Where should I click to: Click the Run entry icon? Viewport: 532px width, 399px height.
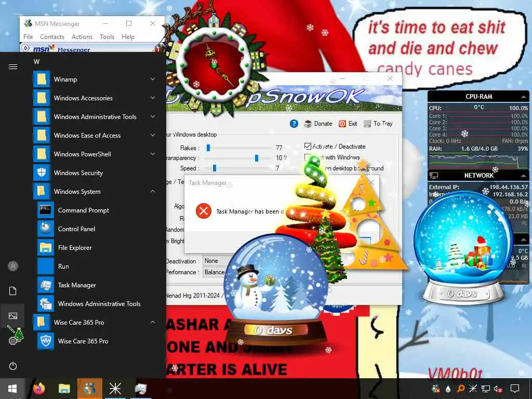[46, 267]
